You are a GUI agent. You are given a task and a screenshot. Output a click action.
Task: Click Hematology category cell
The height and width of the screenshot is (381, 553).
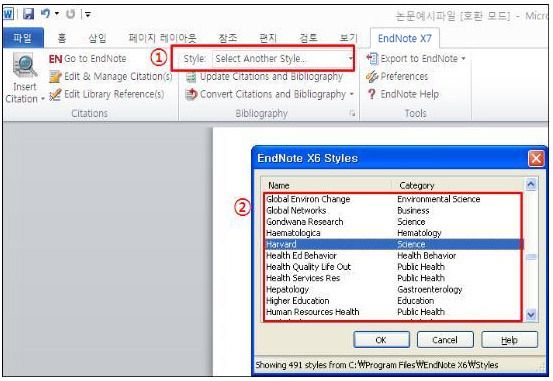tap(419, 233)
